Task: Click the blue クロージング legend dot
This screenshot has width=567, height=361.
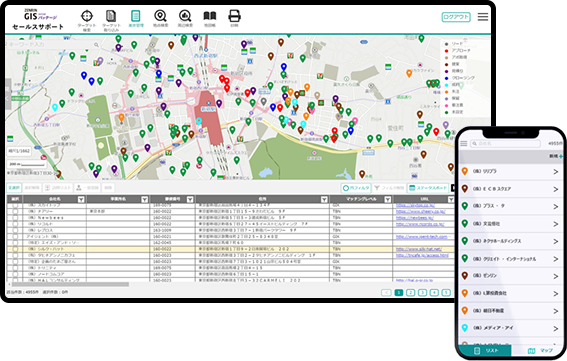Action: point(447,78)
